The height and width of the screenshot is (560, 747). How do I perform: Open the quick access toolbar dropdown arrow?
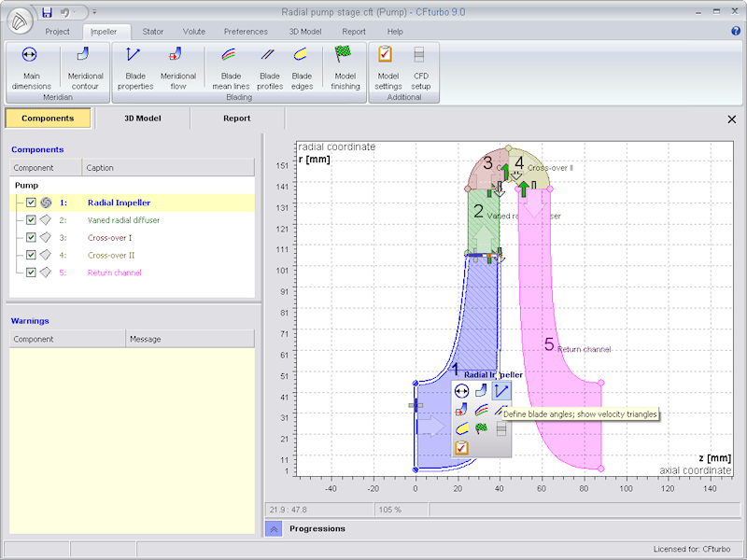94,12
